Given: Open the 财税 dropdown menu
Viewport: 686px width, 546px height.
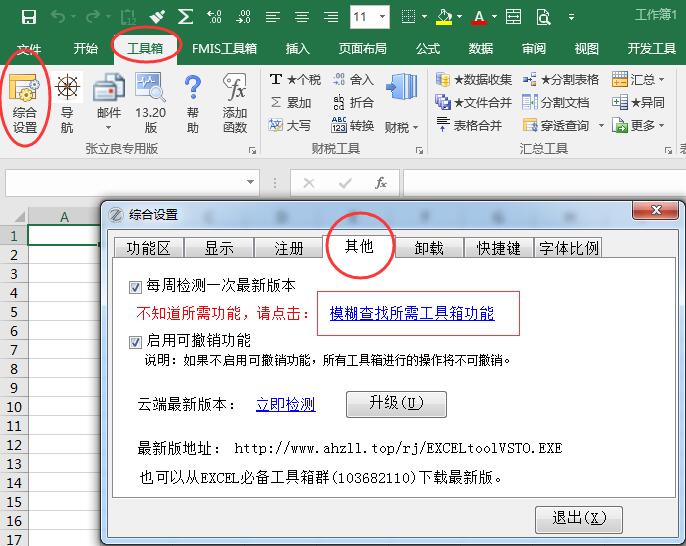Looking at the screenshot, I should pyautogui.click(x=402, y=127).
